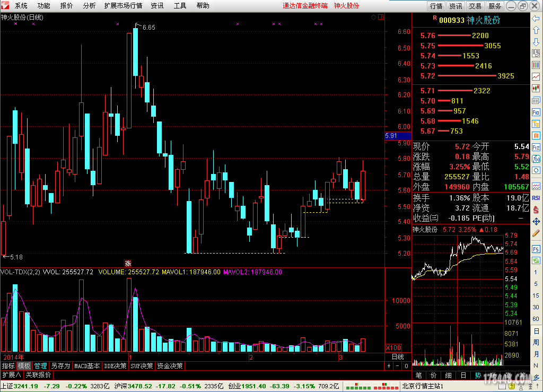543x392 pixels.
Task: Select the N custom period
Action: (x=536, y=365)
